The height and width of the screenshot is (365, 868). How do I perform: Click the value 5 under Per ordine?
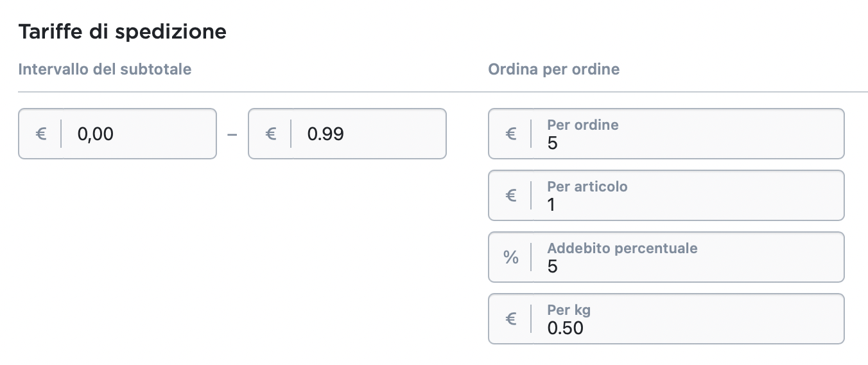(x=553, y=143)
